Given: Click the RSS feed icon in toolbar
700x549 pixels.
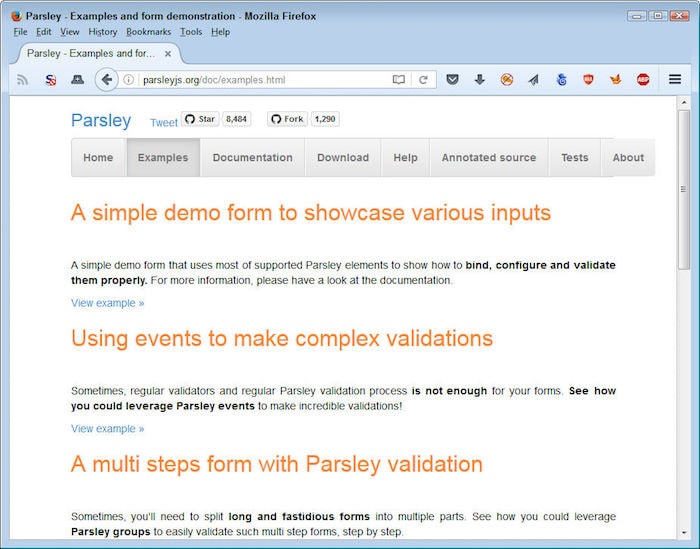Looking at the screenshot, I should 22,80.
